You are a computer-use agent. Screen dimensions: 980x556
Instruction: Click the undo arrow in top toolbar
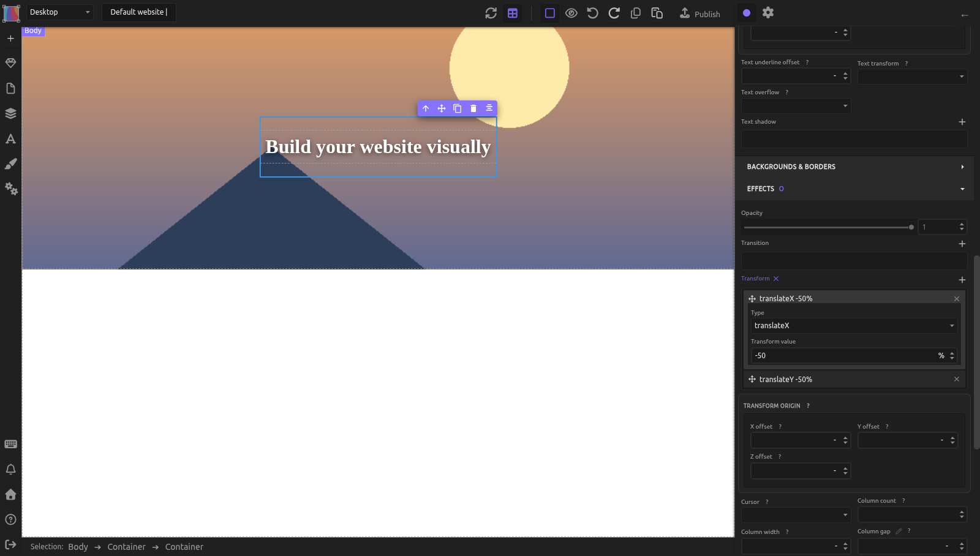(x=592, y=13)
